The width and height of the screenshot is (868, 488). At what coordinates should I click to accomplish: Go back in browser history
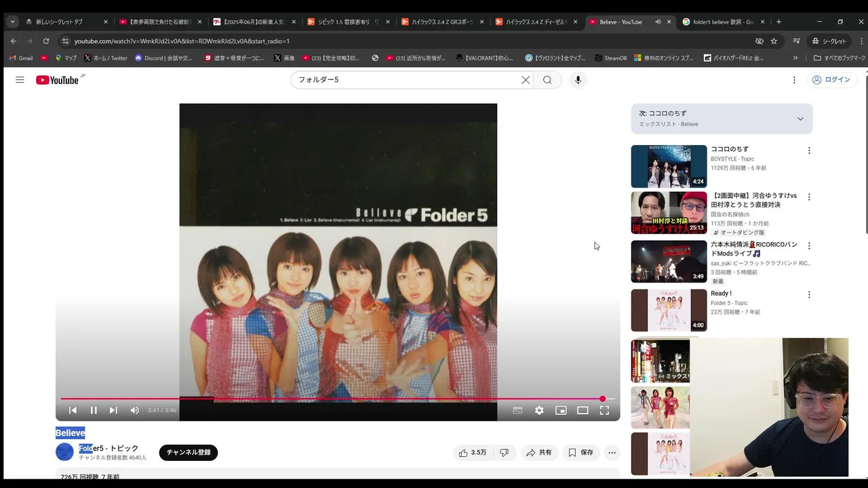point(14,41)
